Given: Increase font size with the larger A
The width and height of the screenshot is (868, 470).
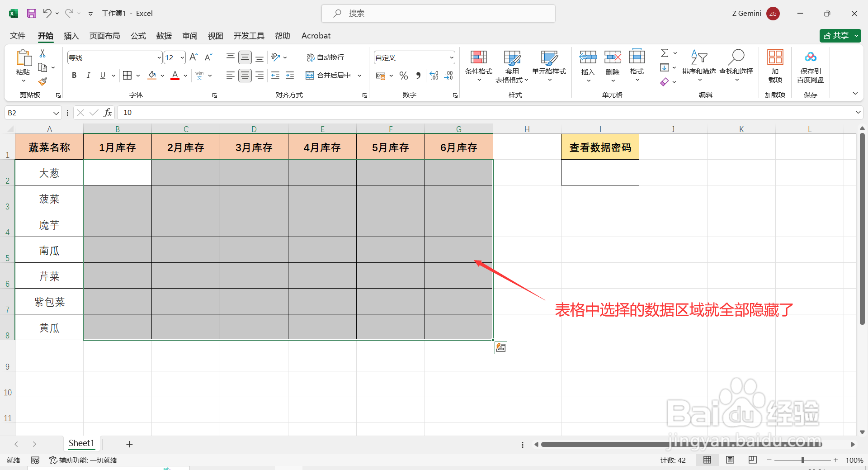Looking at the screenshot, I should point(193,57).
